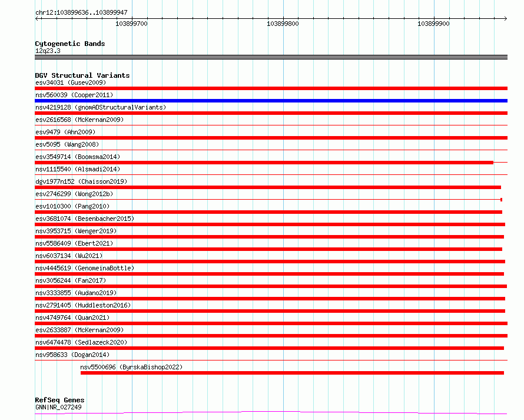The image size is (524, 420).
Task: Select the red bar under dgv1977n152
Action: click(x=268, y=187)
